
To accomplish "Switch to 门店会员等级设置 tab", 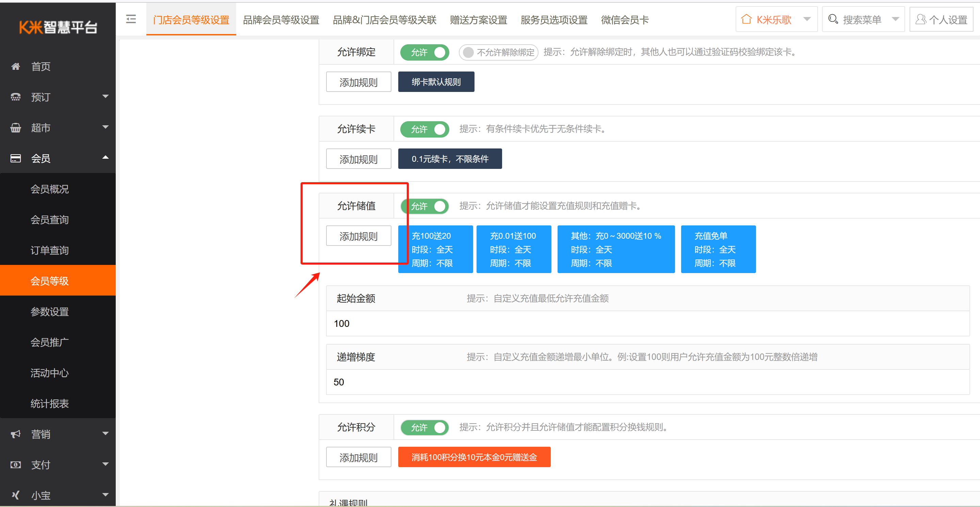I will (191, 19).
